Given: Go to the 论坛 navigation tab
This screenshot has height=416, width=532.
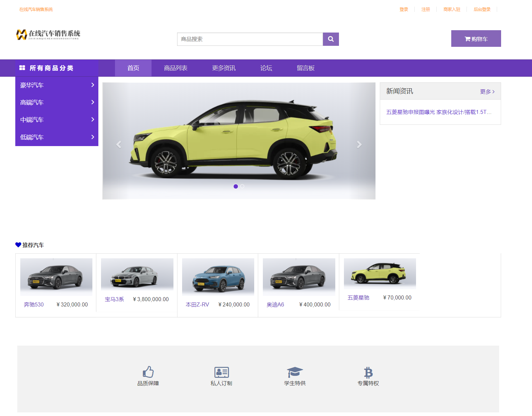Looking at the screenshot, I should coord(266,68).
